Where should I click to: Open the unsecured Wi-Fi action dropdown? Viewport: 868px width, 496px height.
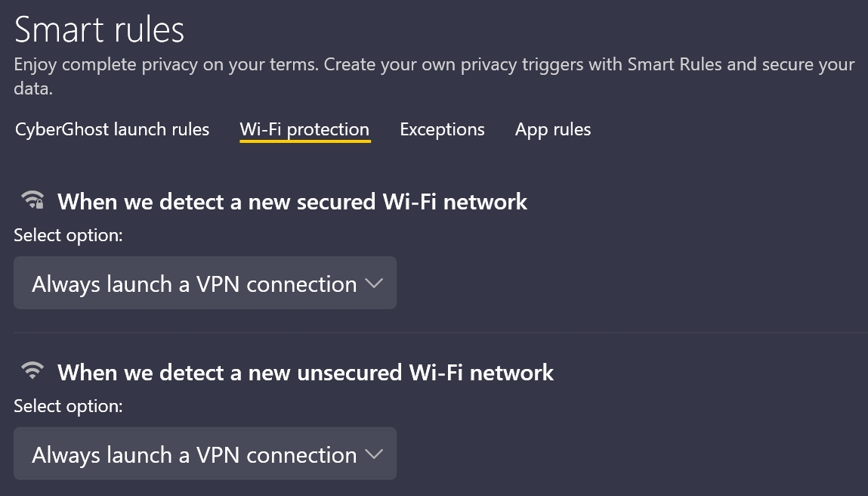tap(205, 454)
